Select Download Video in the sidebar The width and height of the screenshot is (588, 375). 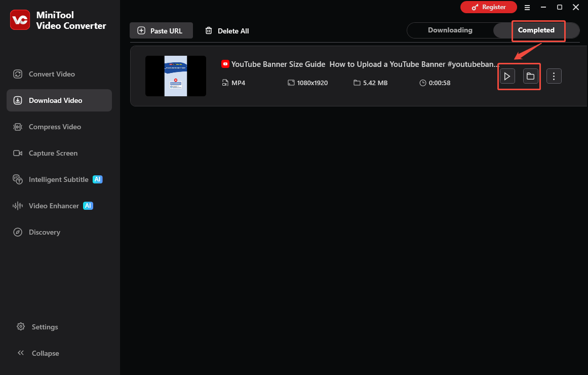coord(59,100)
